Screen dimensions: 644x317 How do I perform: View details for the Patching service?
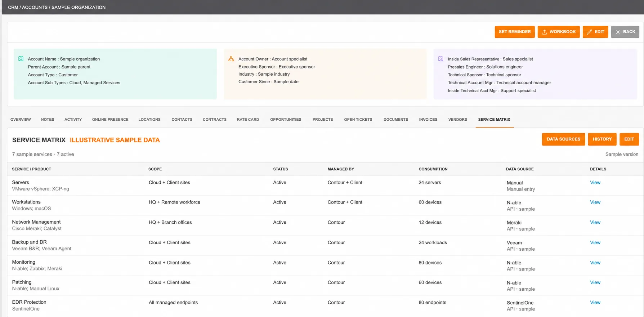595,283
